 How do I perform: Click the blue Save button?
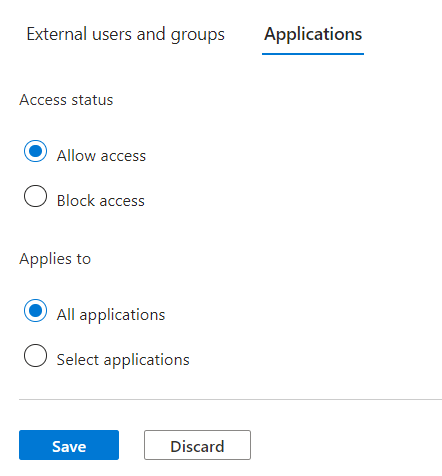(x=69, y=445)
